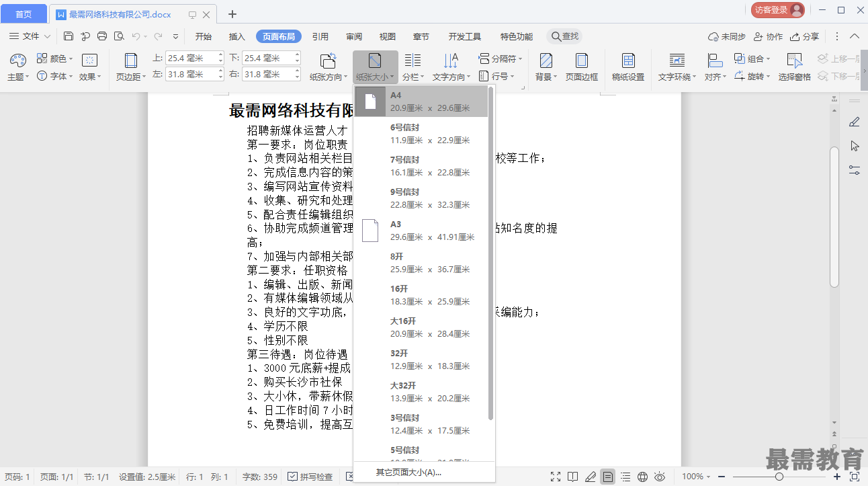The height and width of the screenshot is (486, 868).
Task: Click the zoom in plus button
Action: pos(836,477)
